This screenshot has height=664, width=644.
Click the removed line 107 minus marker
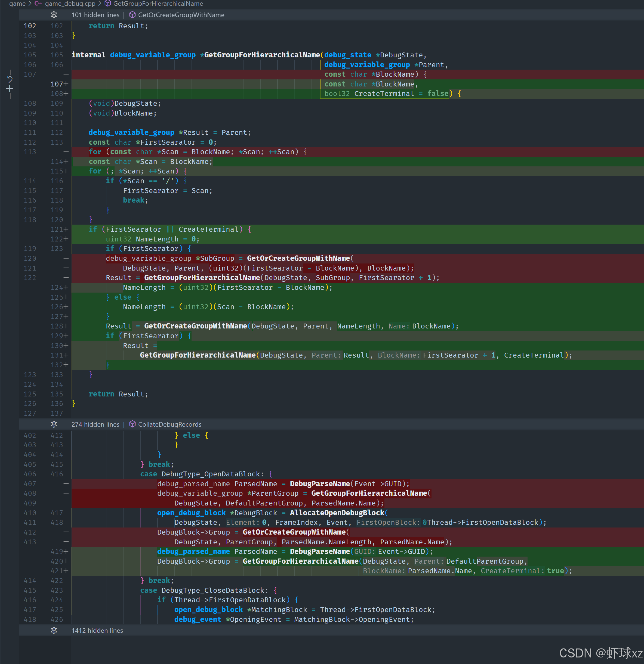(x=66, y=74)
